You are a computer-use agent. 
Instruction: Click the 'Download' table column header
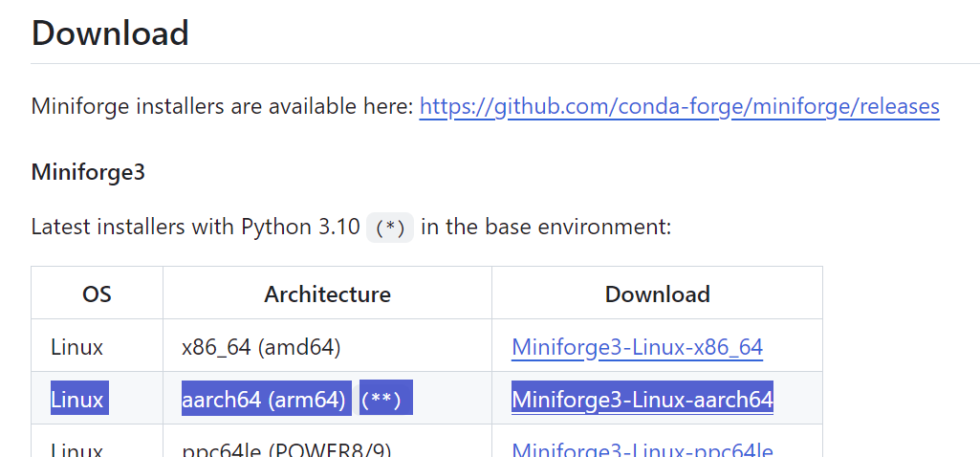658,294
